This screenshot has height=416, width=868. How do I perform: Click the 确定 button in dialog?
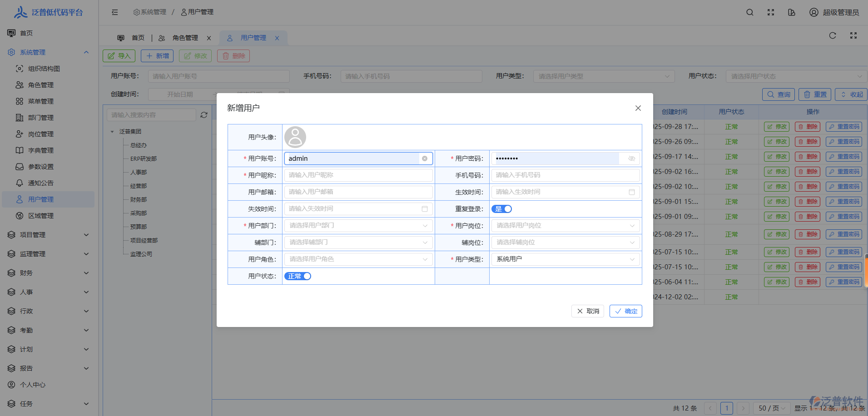[x=625, y=311]
